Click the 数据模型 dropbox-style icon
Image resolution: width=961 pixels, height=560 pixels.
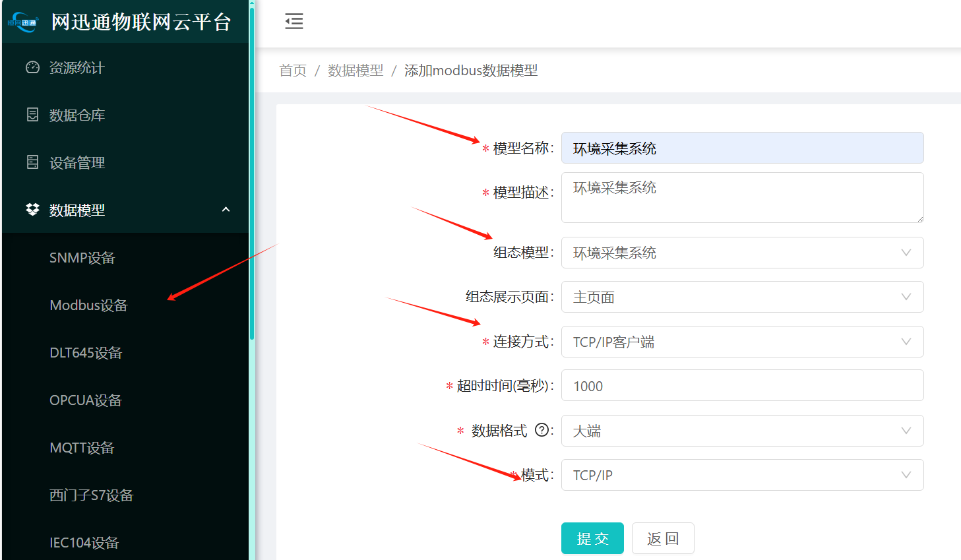click(32, 210)
